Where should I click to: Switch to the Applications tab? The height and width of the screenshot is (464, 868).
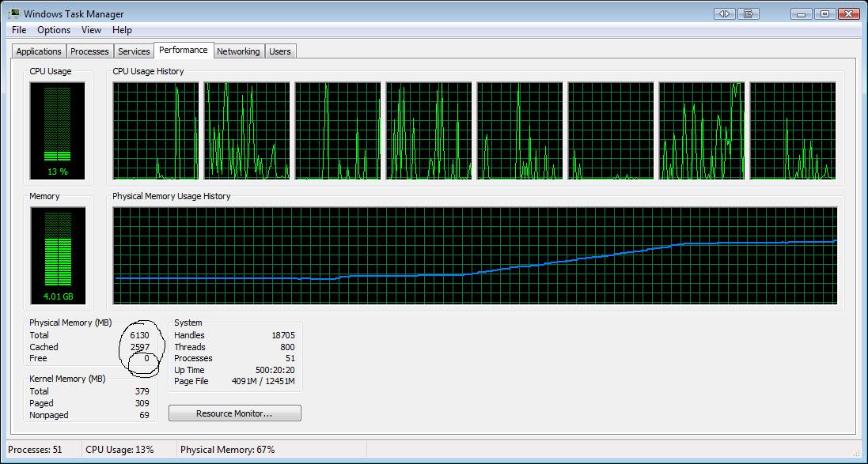tap(39, 51)
